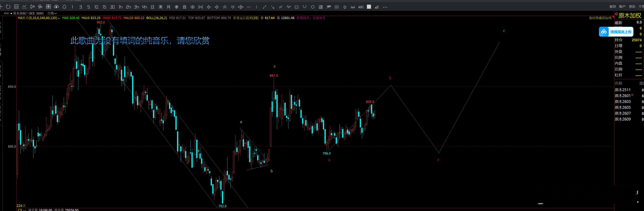Select the 原木2601 contract in list
Screen dimensions: 644x211
click(622, 96)
